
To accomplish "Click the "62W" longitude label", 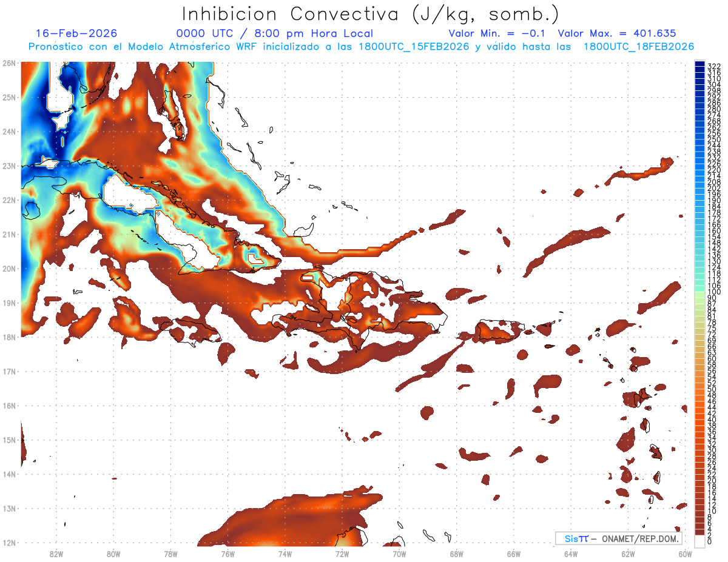I will pyautogui.click(x=628, y=554).
